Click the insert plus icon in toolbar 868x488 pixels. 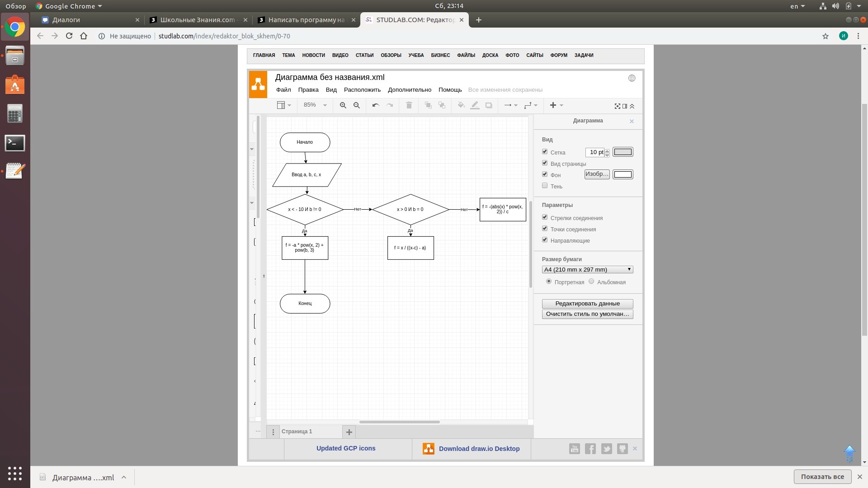coord(553,105)
